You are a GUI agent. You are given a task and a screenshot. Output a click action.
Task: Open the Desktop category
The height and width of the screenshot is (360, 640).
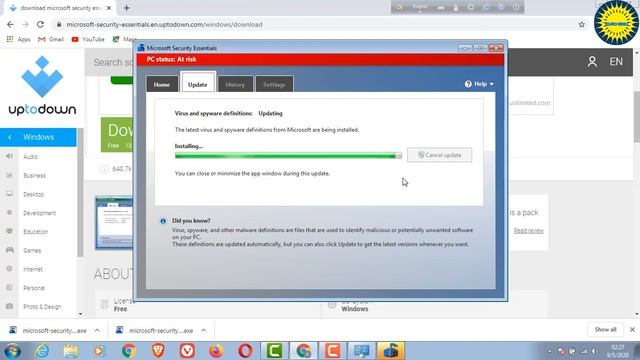(33, 194)
